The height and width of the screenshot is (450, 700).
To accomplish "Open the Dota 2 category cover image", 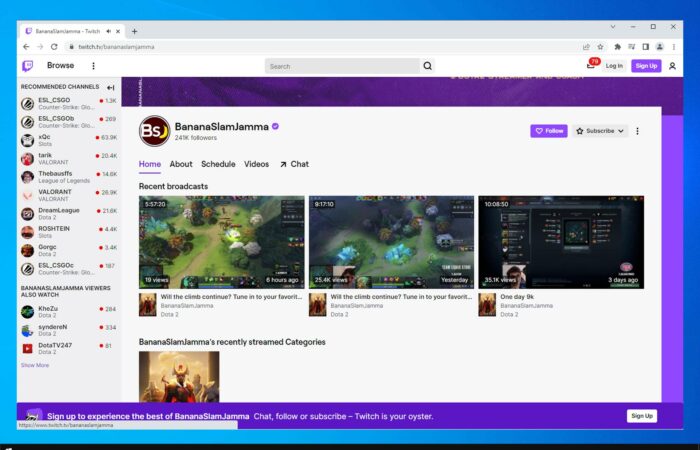I will 179,376.
